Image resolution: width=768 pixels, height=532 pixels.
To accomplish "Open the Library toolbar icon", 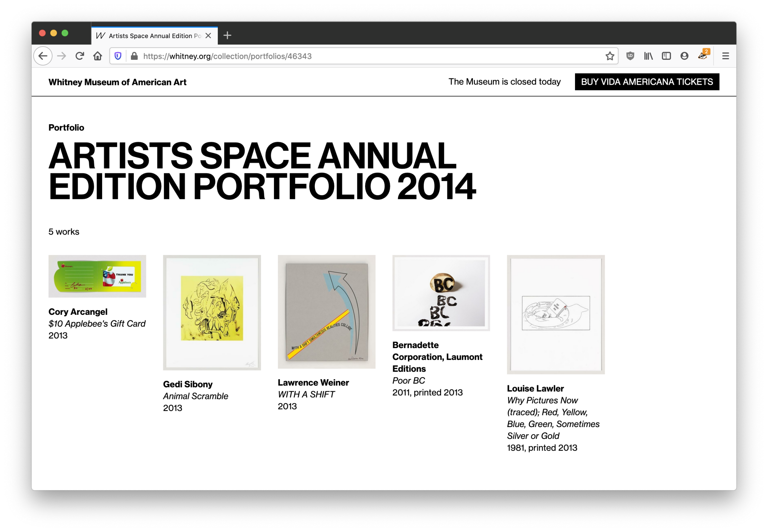I will pos(648,56).
